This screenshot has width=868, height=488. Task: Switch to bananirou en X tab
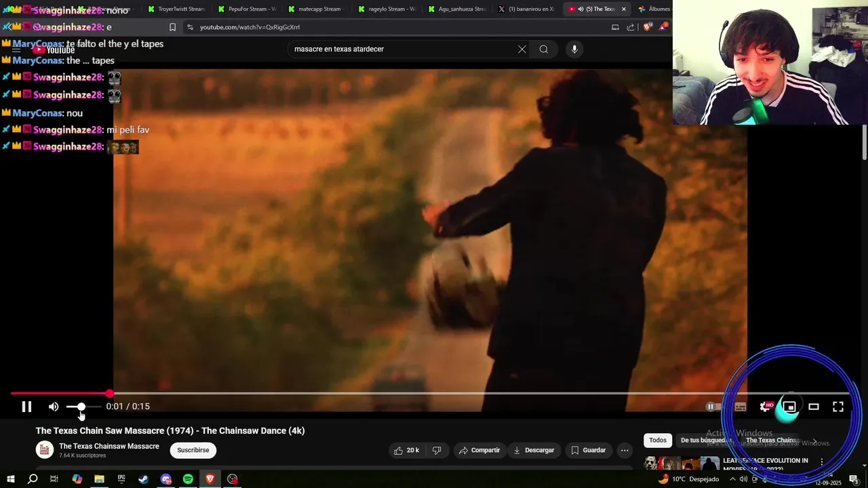click(526, 9)
